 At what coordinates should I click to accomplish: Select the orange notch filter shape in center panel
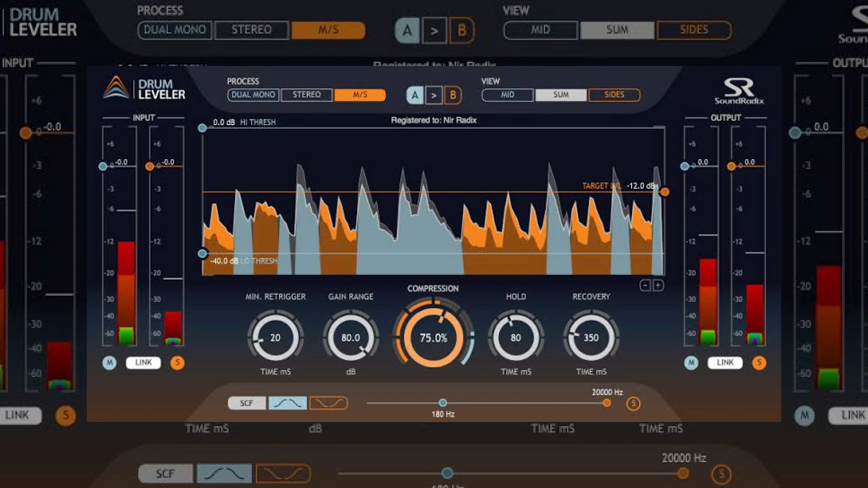(x=329, y=403)
